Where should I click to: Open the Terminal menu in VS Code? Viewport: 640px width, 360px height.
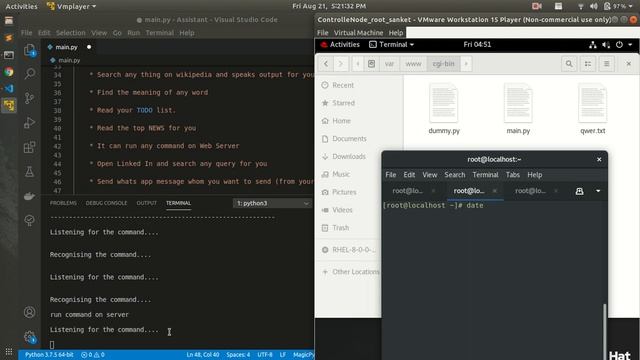(160, 33)
